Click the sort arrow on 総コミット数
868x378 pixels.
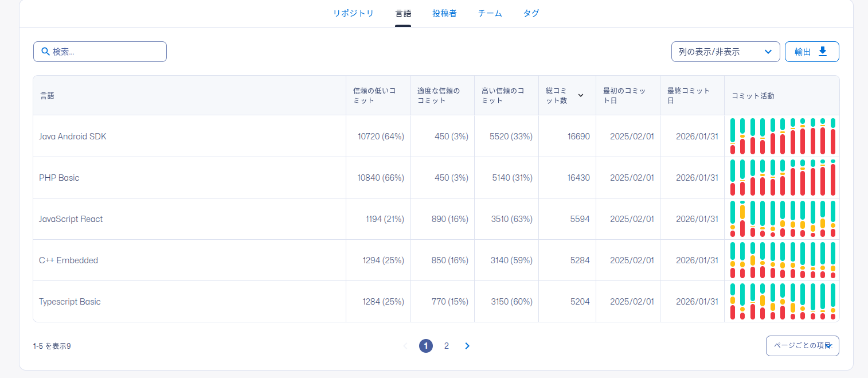point(581,95)
